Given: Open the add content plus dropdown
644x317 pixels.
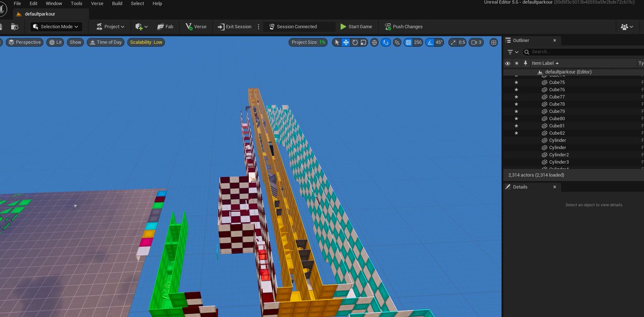Looking at the screenshot, I should pyautogui.click(x=142, y=26).
